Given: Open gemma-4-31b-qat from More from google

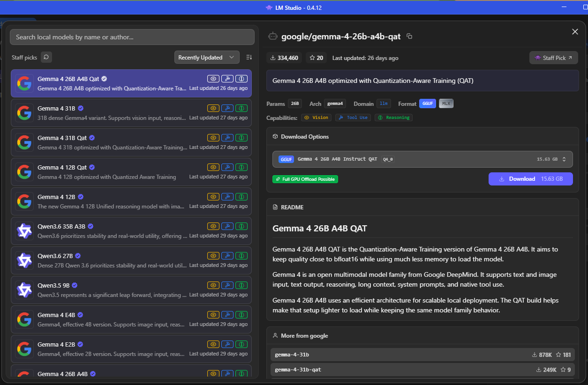Looking at the screenshot, I should pyautogui.click(x=422, y=370).
